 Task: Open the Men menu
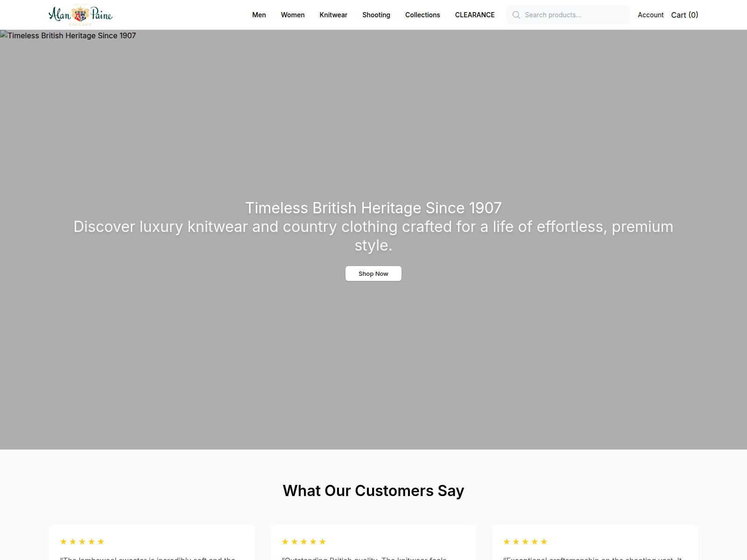259,15
